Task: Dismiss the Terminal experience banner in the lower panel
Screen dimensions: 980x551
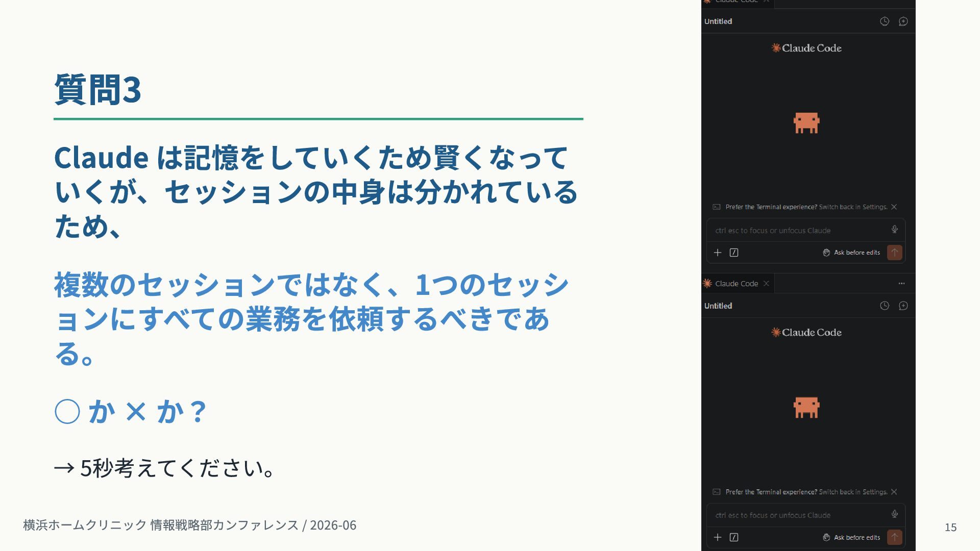Action: click(x=894, y=492)
